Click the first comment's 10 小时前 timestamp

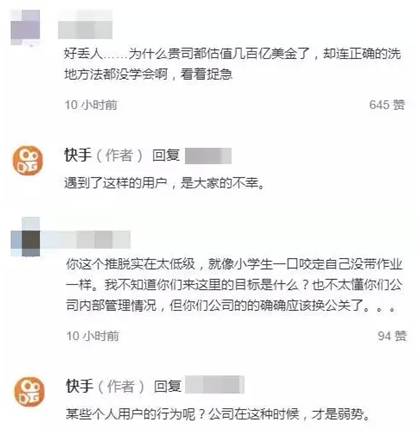pyautogui.click(x=91, y=105)
